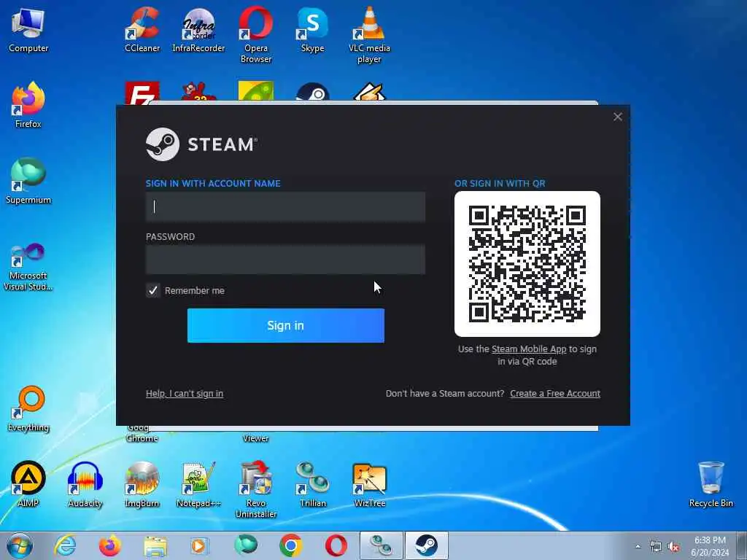Select the Everything desktop shortcut

(28, 408)
